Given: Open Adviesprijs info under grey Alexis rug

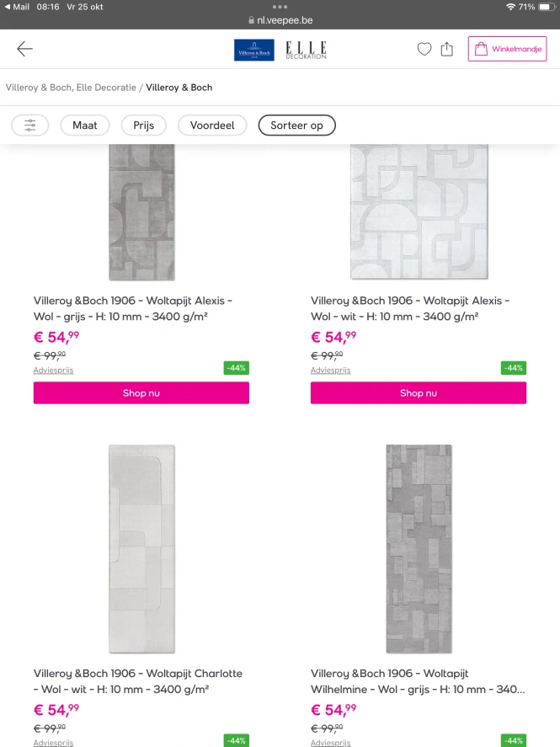Looking at the screenshot, I should [53, 371].
